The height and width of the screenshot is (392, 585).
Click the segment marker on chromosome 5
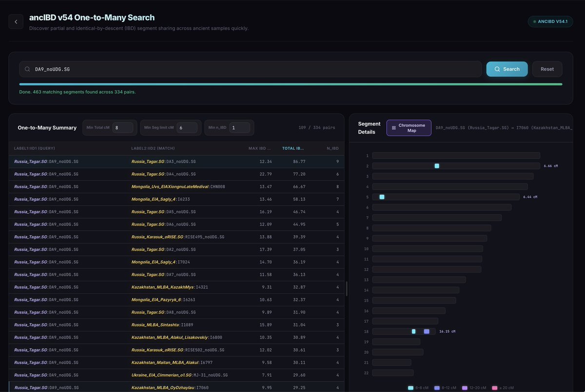point(382,197)
